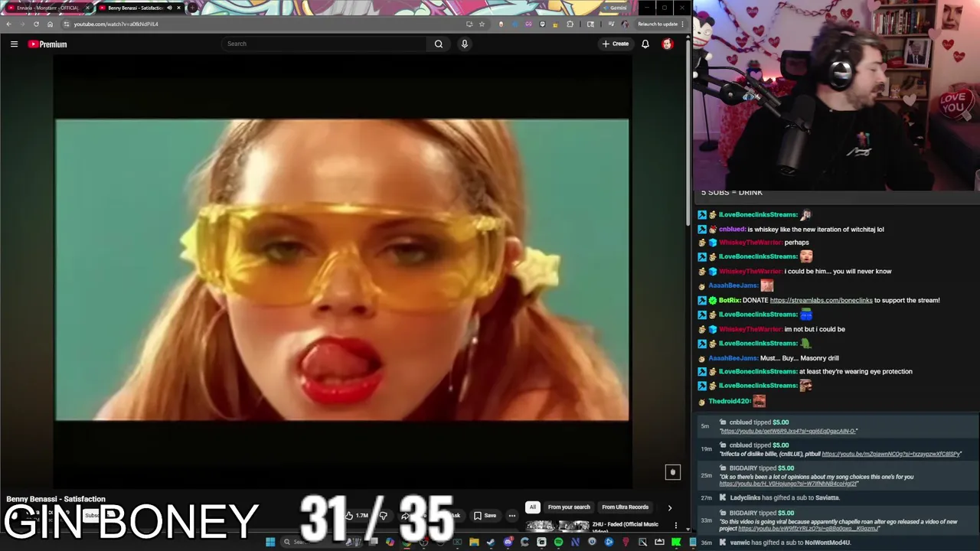Start voice search with the microphone
Screen dimensions: 980x551
(464, 44)
